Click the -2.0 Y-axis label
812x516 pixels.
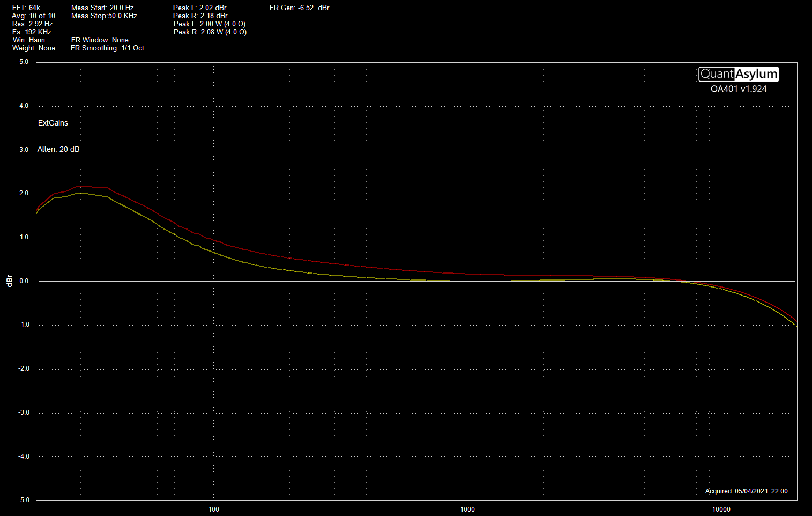(23, 369)
